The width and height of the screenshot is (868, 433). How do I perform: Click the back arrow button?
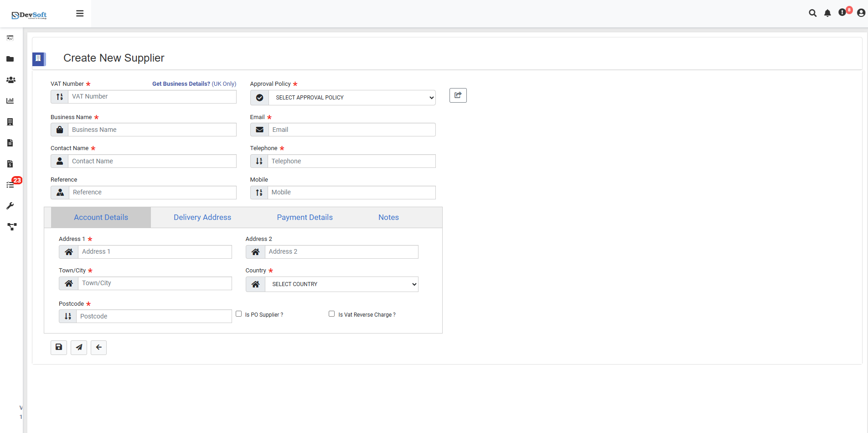pos(98,347)
